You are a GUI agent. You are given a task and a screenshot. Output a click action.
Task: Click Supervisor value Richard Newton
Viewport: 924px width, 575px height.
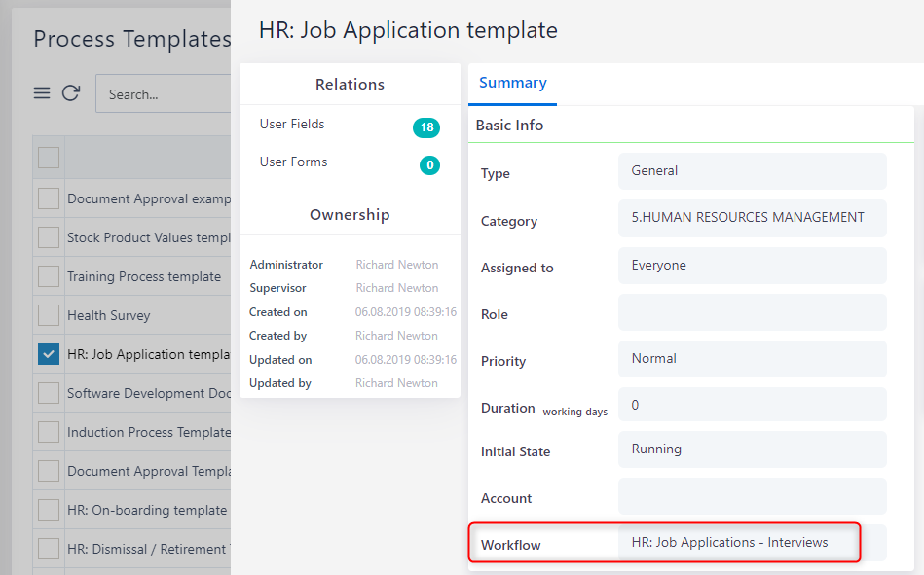[x=397, y=288]
